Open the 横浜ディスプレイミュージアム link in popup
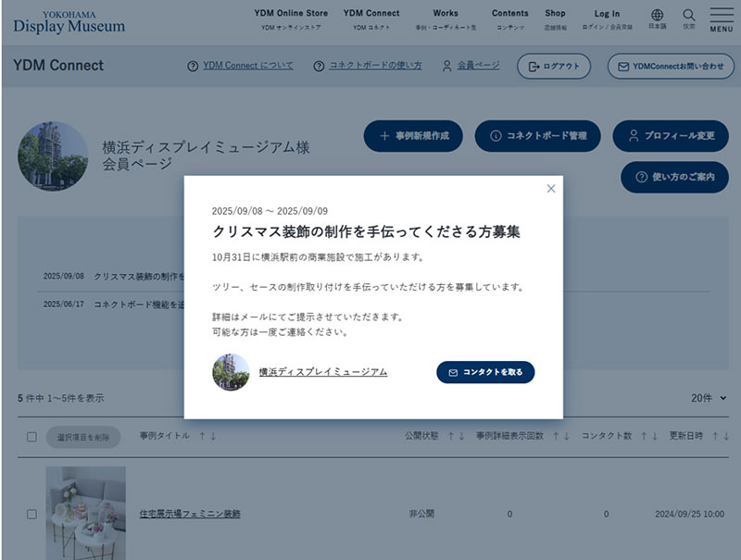 tap(322, 372)
